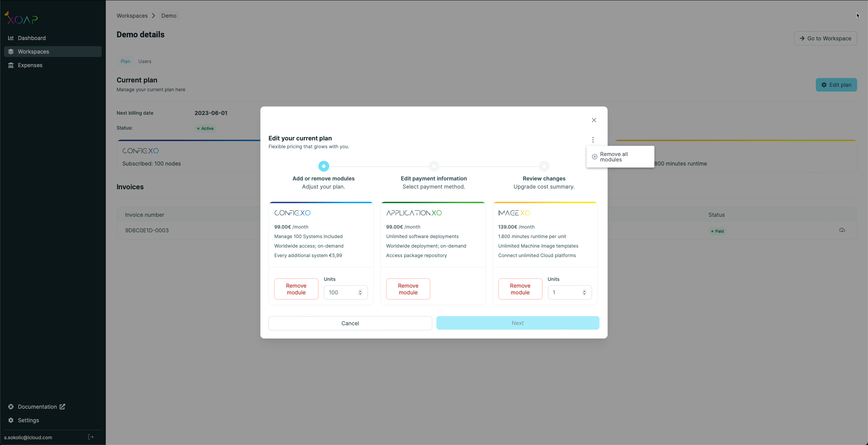Click the Demo breadcrumb
868x445 pixels.
[x=169, y=16]
